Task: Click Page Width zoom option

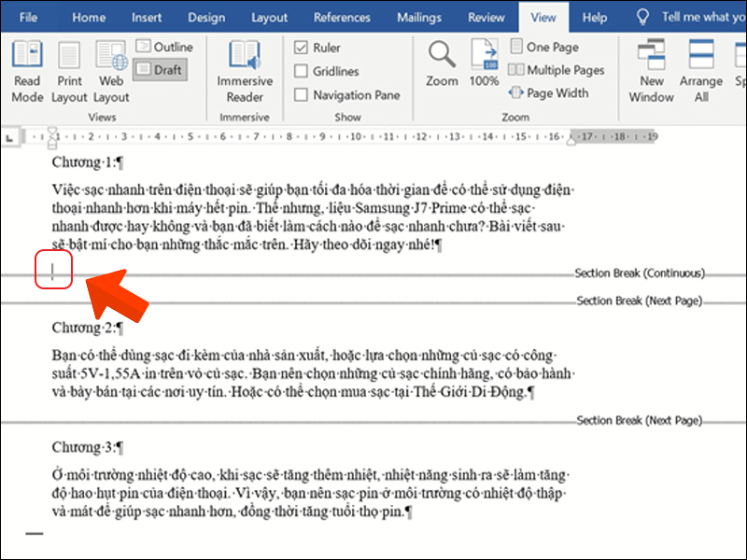Action: 549,92
